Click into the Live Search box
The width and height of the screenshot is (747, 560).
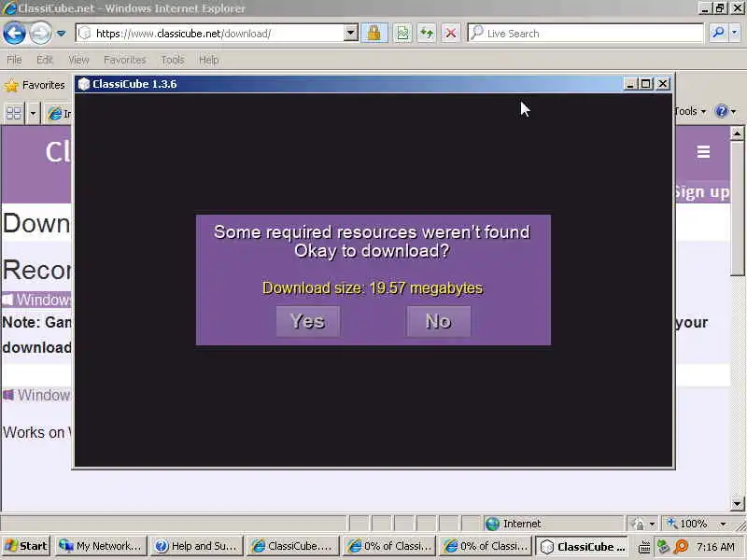(x=585, y=34)
